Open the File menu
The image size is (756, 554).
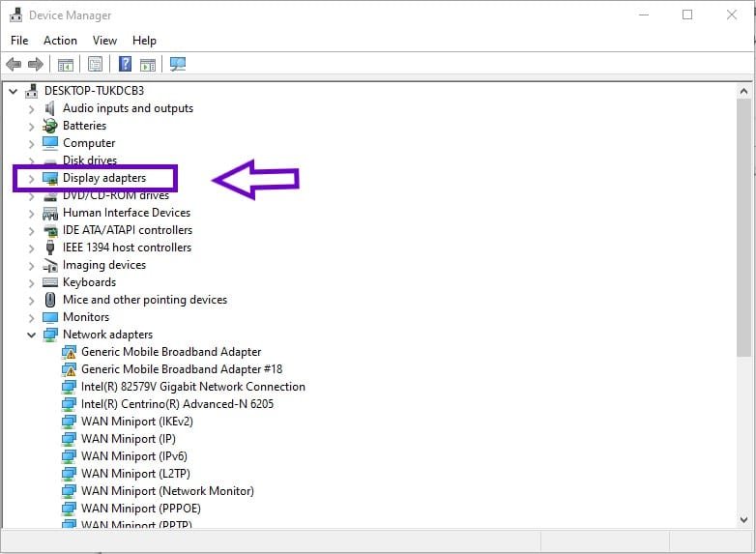pyautogui.click(x=19, y=41)
